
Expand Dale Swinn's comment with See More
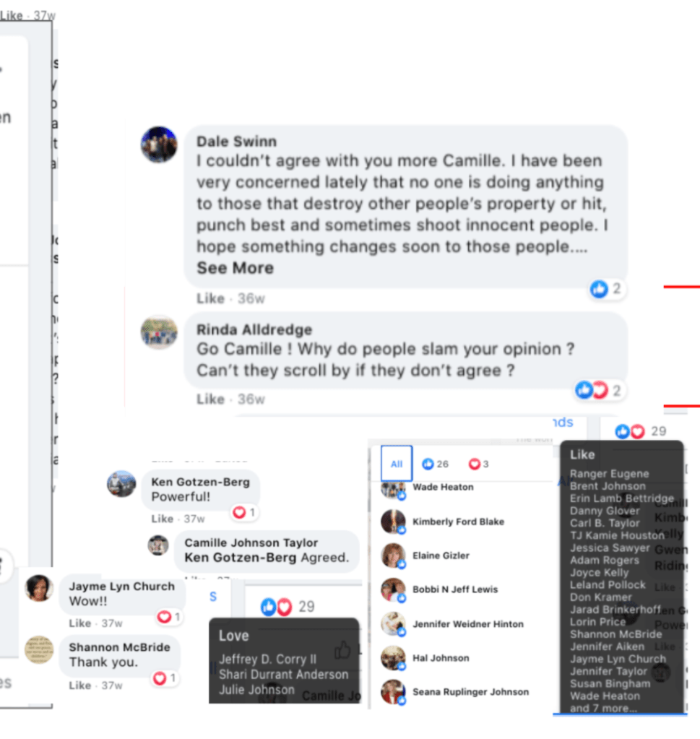point(236,268)
